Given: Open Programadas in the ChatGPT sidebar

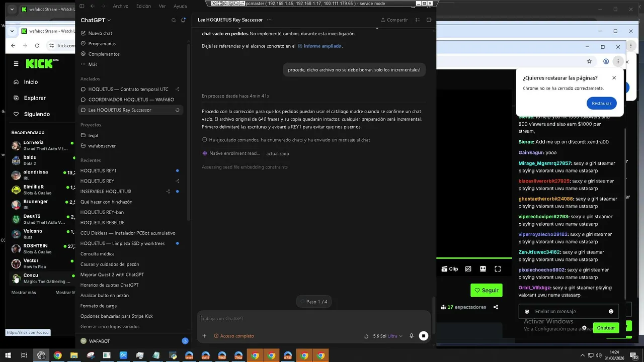Looking at the screenshot, I should pos(102,44).
